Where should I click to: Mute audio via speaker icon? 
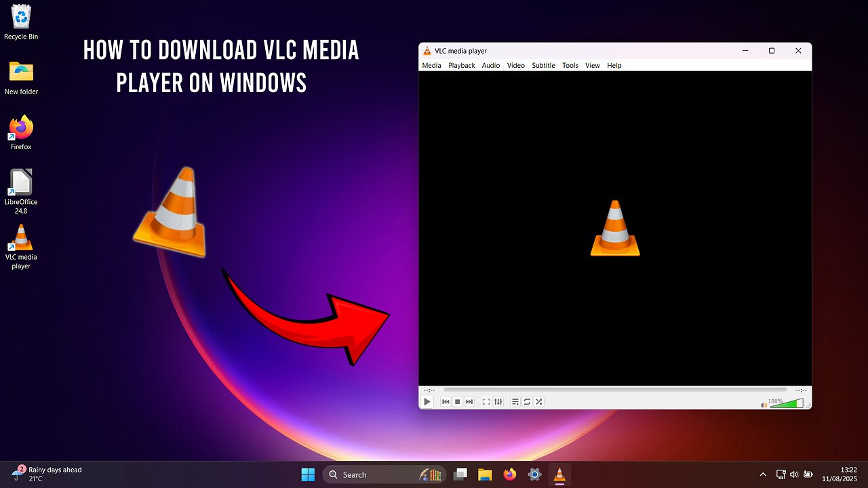[x=764, y=405]
